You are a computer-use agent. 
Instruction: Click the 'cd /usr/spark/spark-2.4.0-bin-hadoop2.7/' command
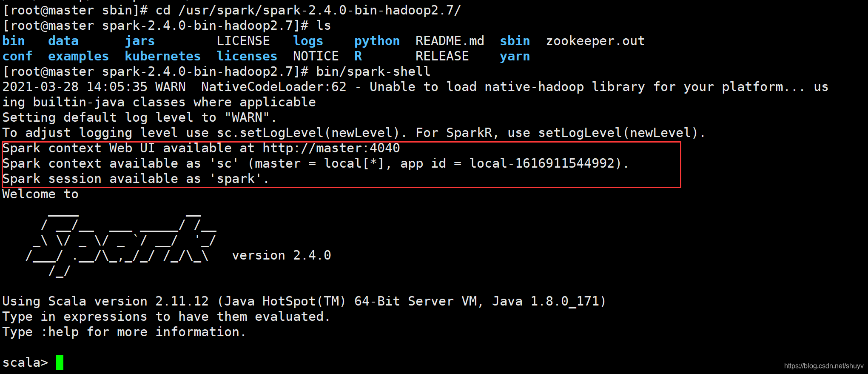[x=308, y=10]
